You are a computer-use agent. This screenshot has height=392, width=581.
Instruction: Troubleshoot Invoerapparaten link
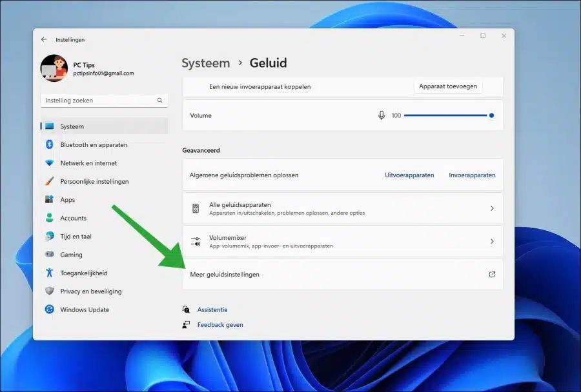point(472,175)
